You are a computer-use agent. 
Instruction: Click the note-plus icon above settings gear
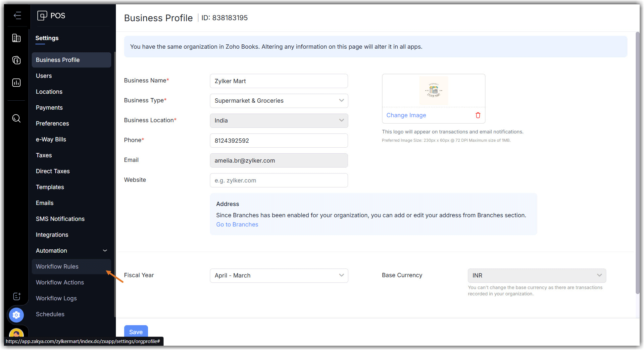point(17,296)
